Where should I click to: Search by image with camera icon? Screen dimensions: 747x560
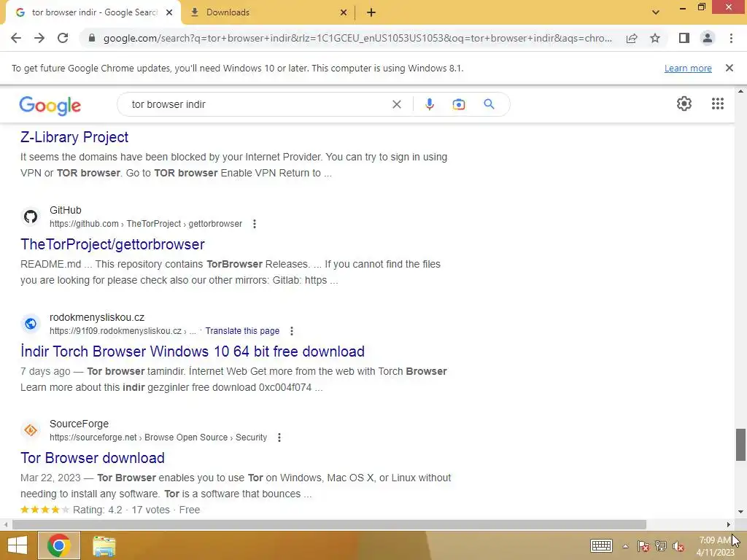(458, 104)
